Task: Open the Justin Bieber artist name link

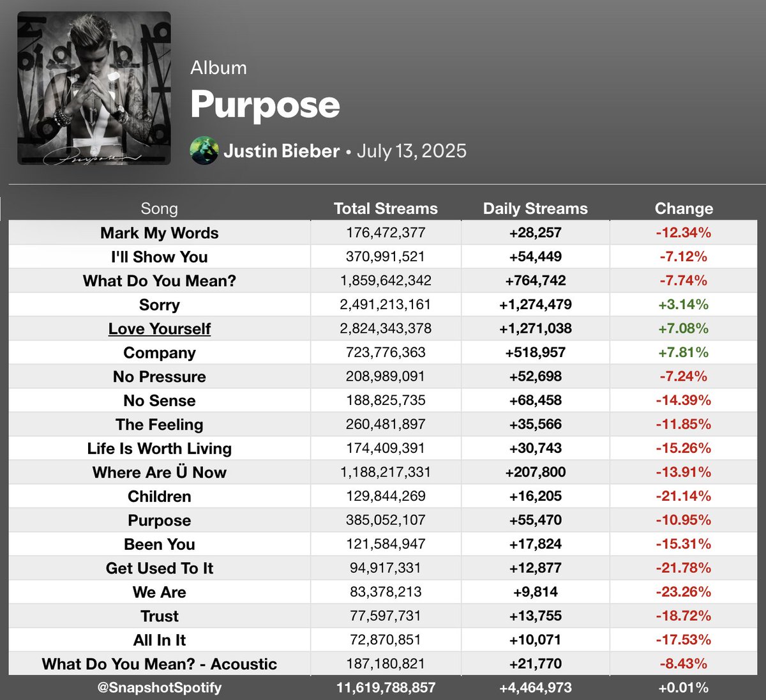Action: point(282,151)
